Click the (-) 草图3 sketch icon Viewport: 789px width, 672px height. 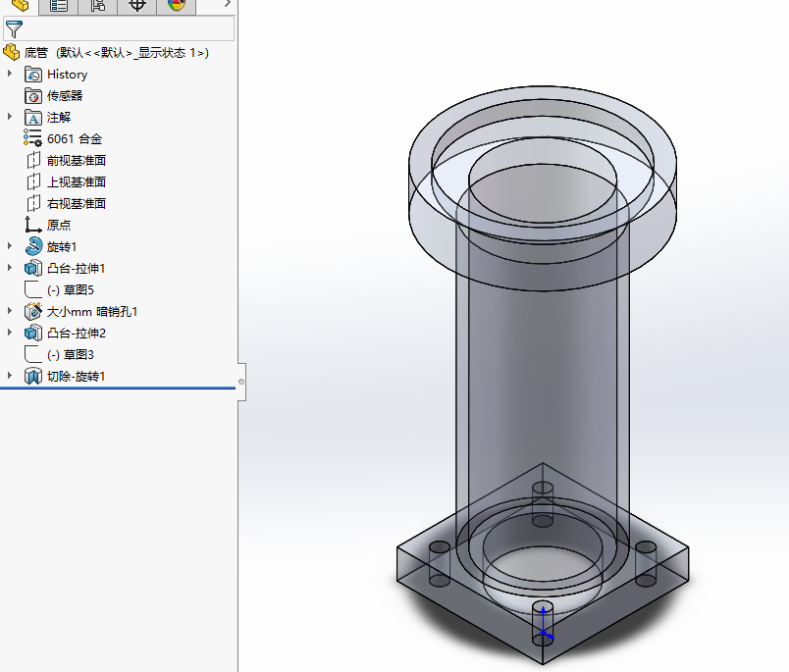(x=32, y=354)
